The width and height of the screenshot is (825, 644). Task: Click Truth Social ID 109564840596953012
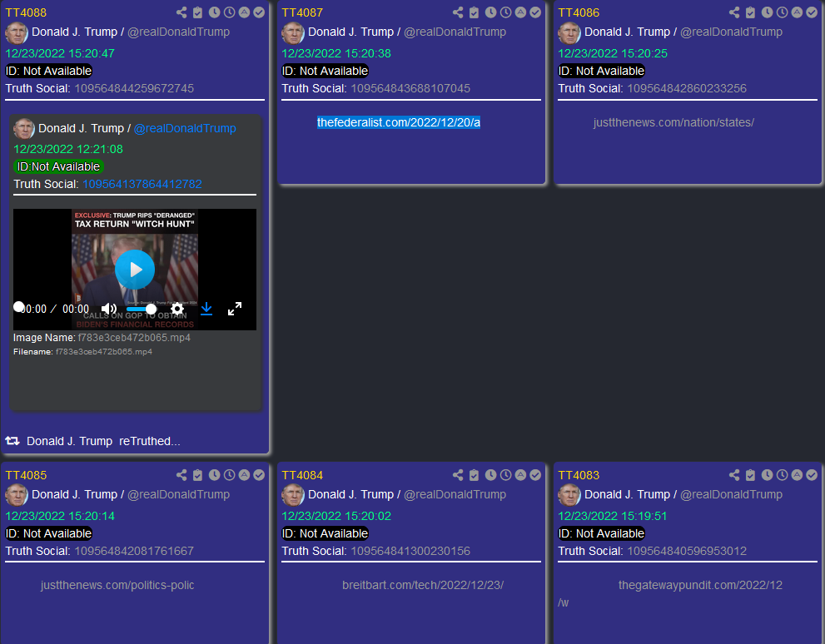click(x=687, y=551)
